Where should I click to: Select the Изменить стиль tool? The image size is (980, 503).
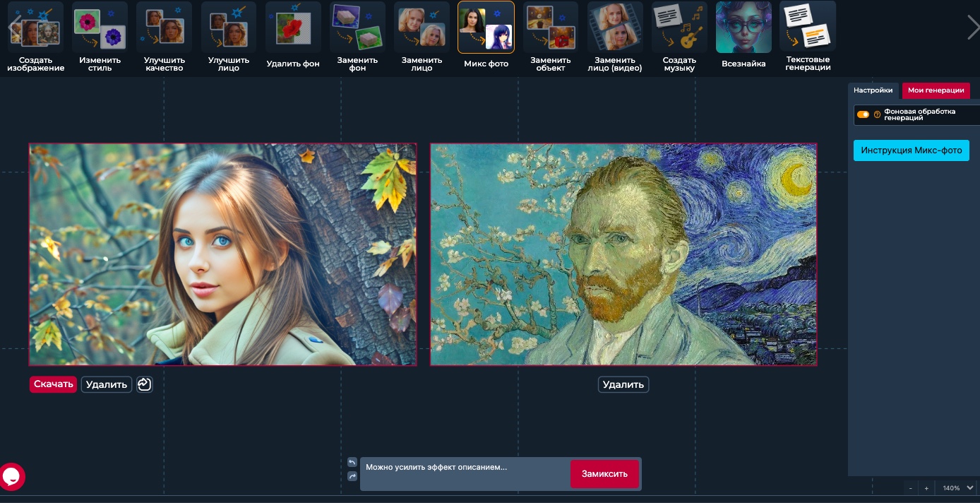tap(100, 37)
